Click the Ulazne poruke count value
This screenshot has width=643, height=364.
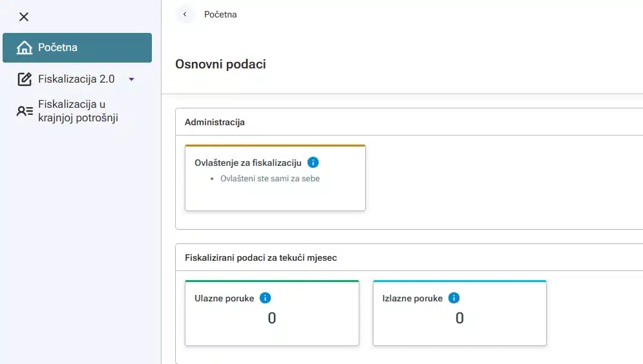click(271, 318)
